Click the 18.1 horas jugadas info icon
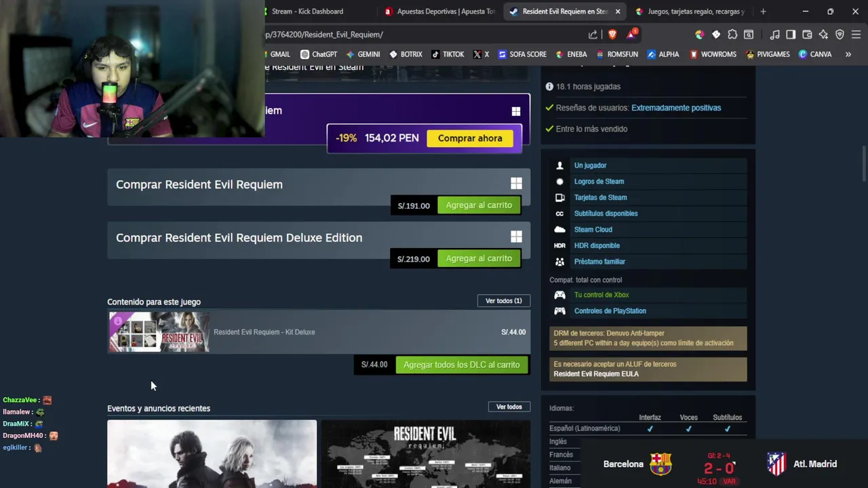868x488 pixels. coord(549,87)
